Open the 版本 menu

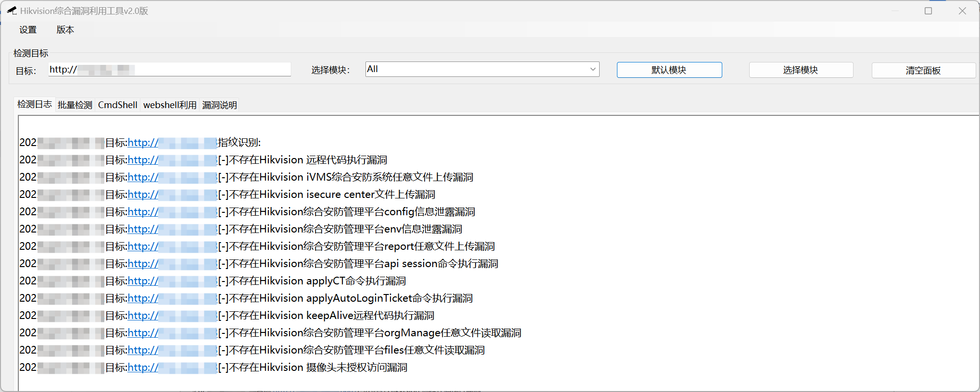click(x=65, y=30)
